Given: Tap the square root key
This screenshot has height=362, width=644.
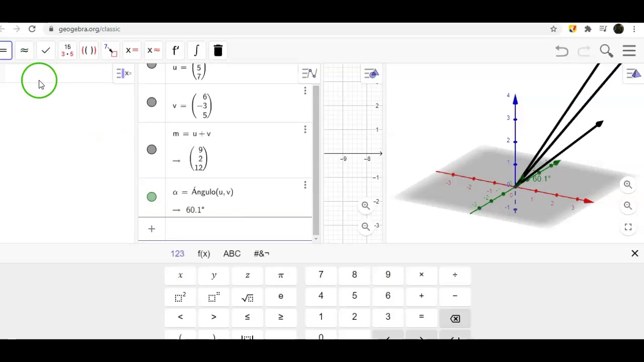Looking at the screenshot, I should point(248,297).
